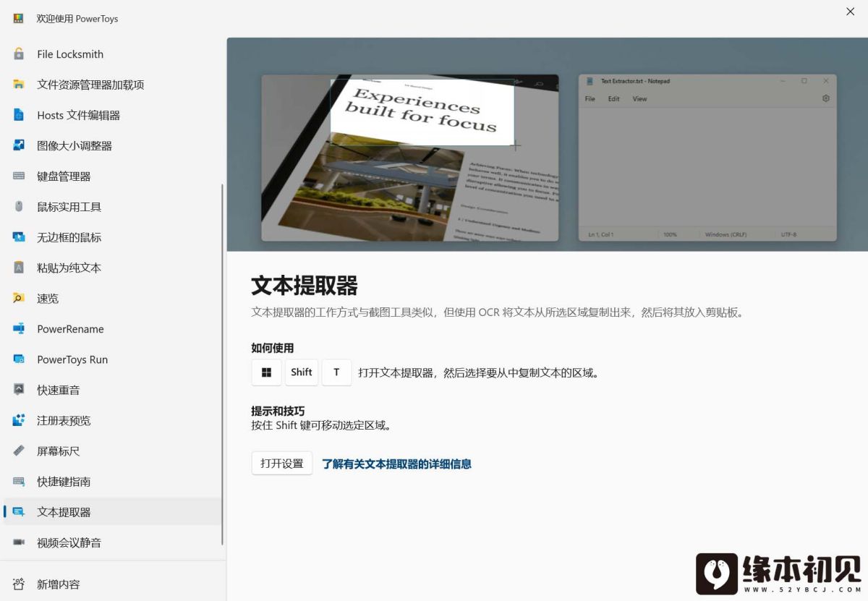Select the 屏幕标尺 ruler icon
Image resolution: width=868 pixels, height=601 pixels.
pos(19,451)
